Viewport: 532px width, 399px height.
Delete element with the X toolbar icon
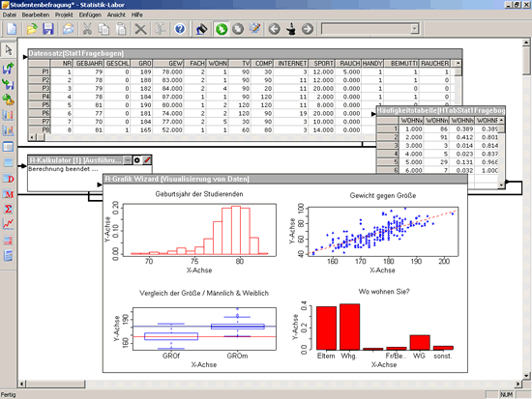(x=140, y=29)
